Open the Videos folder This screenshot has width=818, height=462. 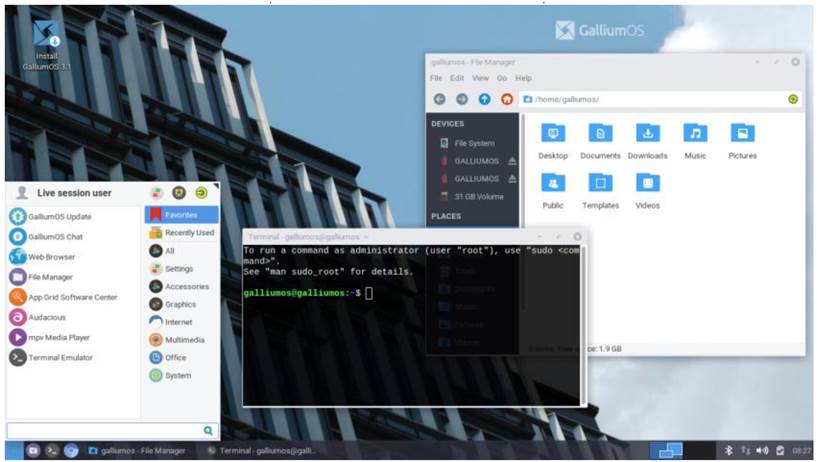tap(647, 191)
